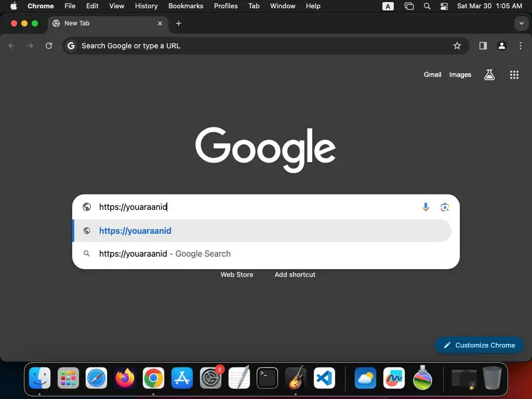Open the Tab menu
The width and height of the screenshot is (532, 399).
(x=254, y=6)
